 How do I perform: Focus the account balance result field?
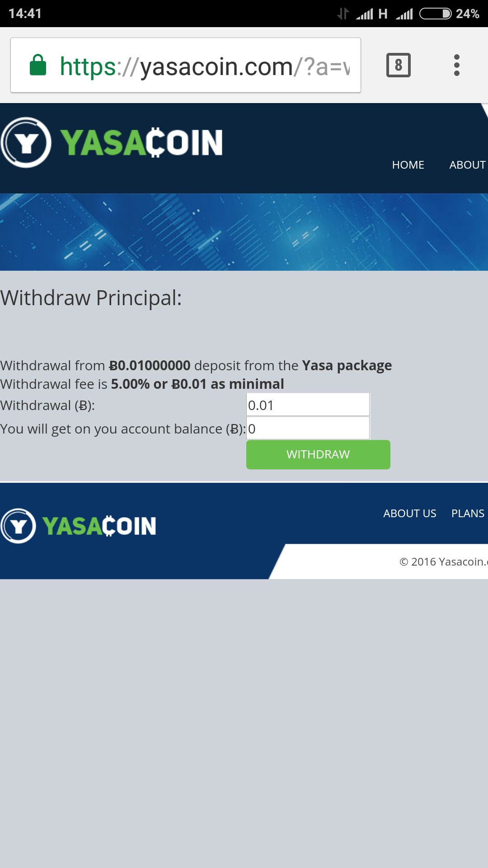(x=308, y=428)
